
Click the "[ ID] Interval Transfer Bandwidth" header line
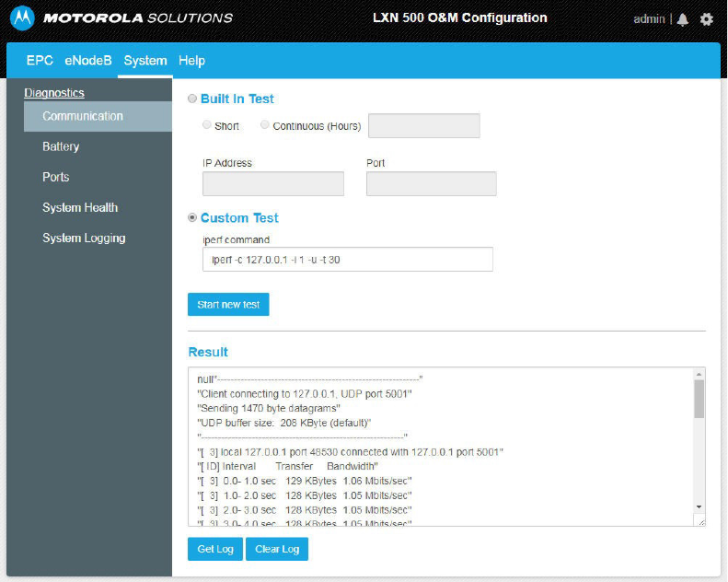(287, 466)
